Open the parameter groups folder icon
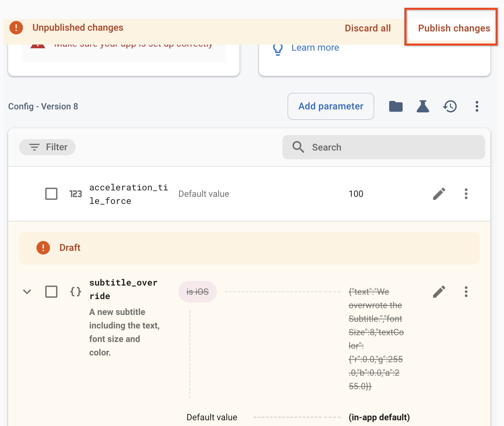This screenshot has height=426, width=504. [x=396, y=106]
